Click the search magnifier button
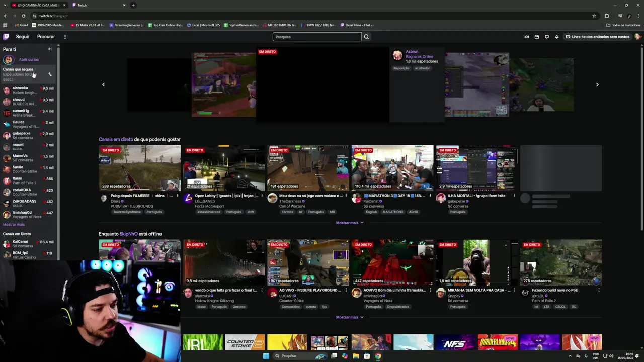Screen dimensions: 644x362 (x=366, y=37)
